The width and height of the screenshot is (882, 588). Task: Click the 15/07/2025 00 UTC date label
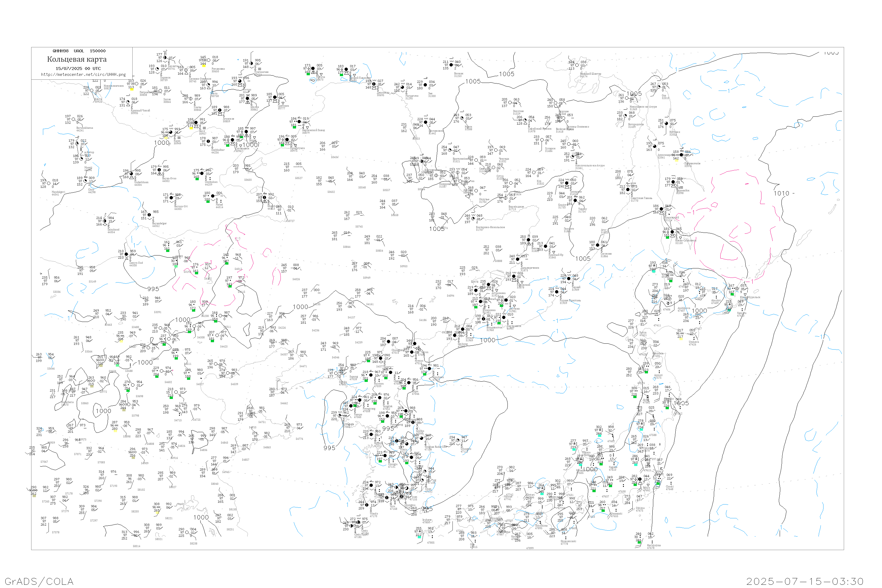coord(78,69)
